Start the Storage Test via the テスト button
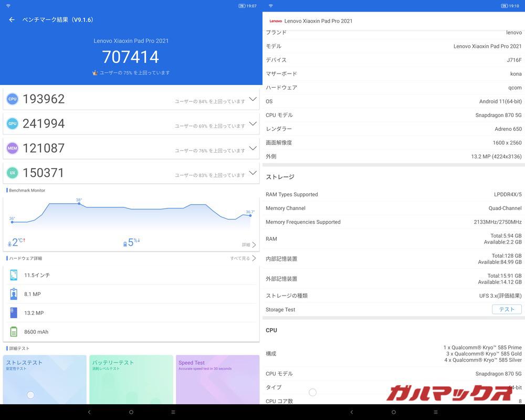 coord(506,309)
